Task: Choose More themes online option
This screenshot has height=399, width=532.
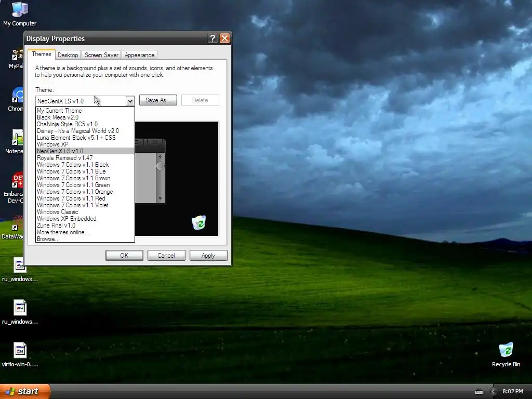Action: tap(85, 232)
